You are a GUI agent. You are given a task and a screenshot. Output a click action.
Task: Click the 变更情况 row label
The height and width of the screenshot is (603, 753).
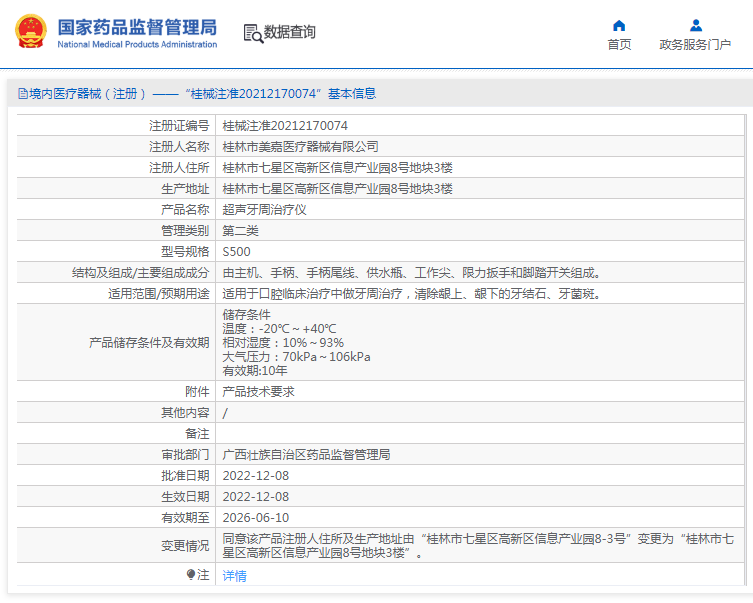185,546
